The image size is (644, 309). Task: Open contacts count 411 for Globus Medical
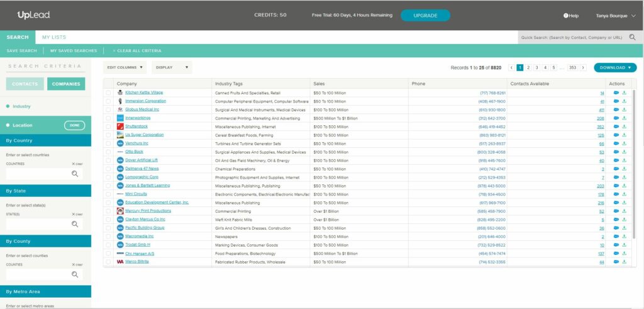[601, 110]
